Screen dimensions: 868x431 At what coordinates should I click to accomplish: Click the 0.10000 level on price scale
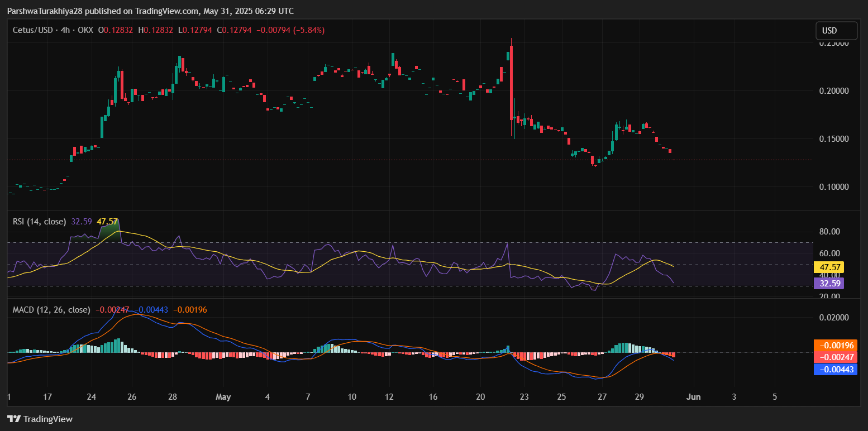point(833,186)
